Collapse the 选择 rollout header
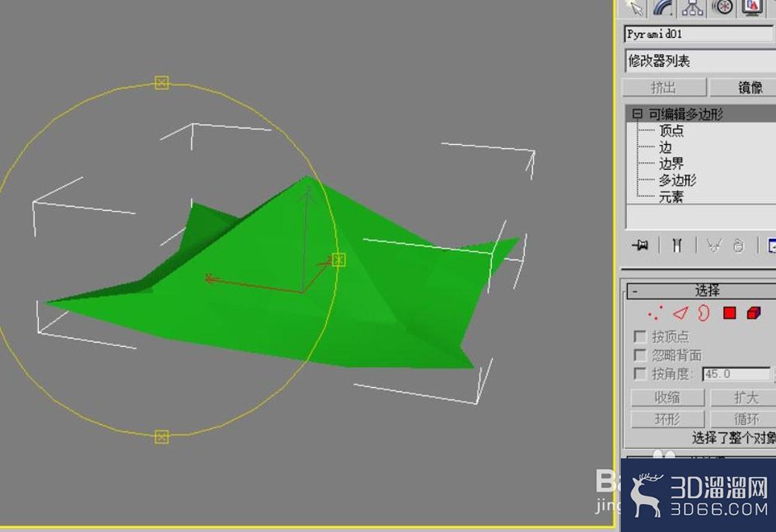776x532 pixels. tap(702, 291)
